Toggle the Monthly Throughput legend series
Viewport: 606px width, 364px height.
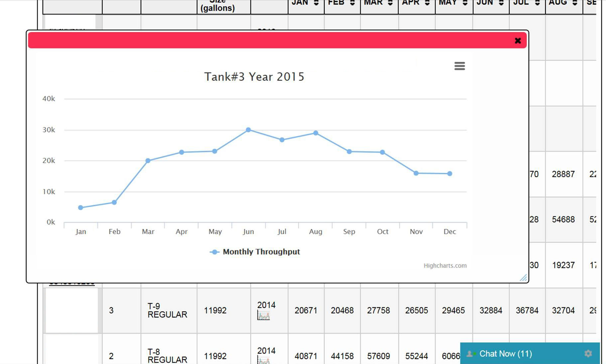[255, 252]
